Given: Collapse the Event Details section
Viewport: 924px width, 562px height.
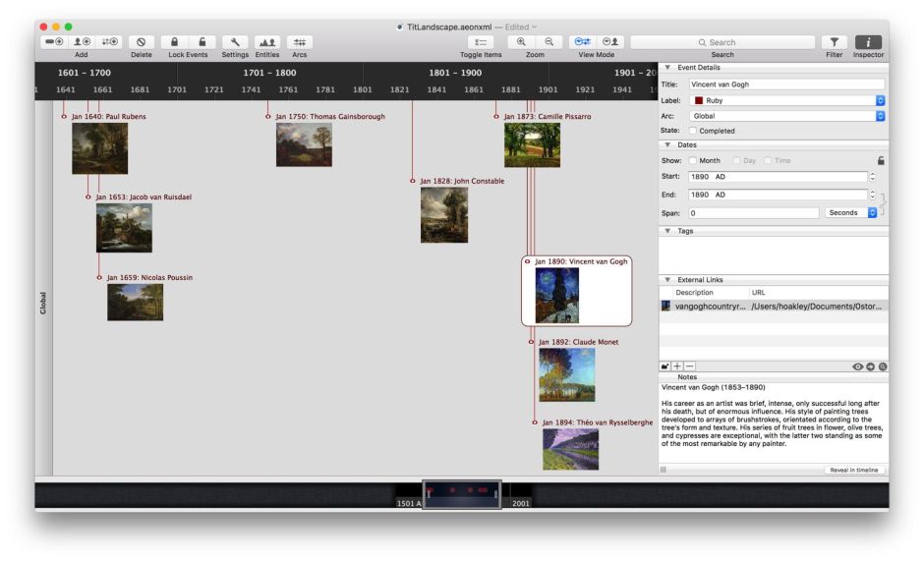Looking at the screenshot, I should (668, 68).
